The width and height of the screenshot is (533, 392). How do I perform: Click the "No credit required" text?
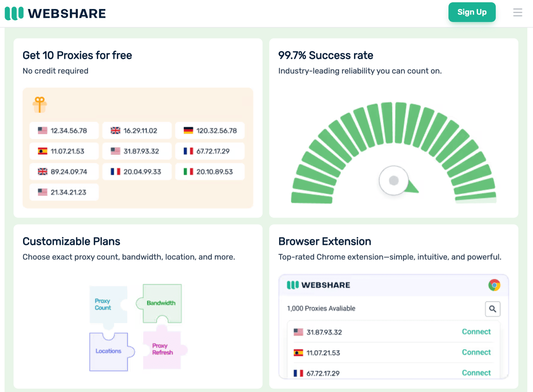click(x=55, y=71)
